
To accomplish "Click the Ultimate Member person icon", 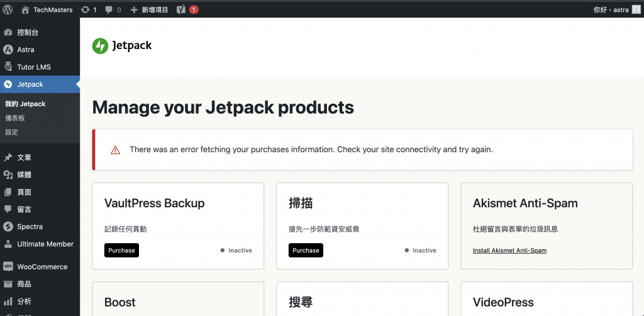I will [x=8, y=244].
